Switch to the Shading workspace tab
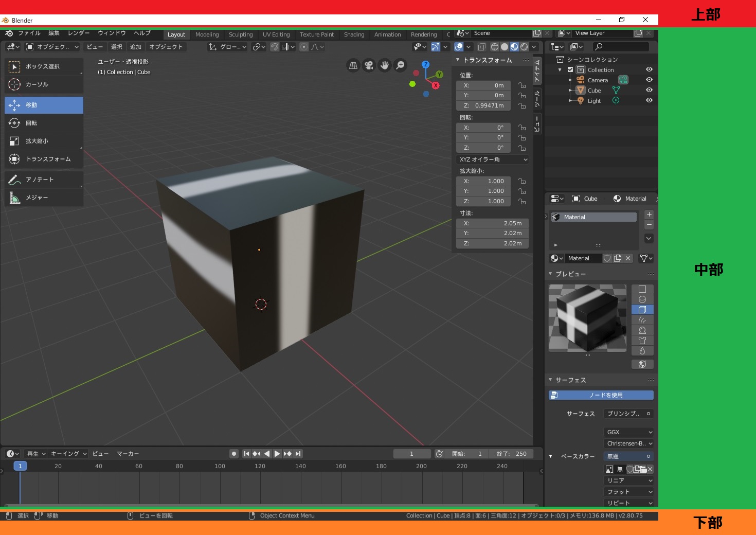The width and height of the screenshot is (756, 535). (x=354, y=34)
